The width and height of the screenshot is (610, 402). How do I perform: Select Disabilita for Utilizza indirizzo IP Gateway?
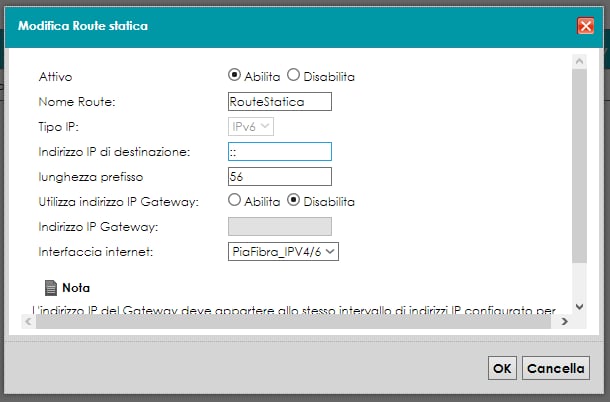pos(294,201)
